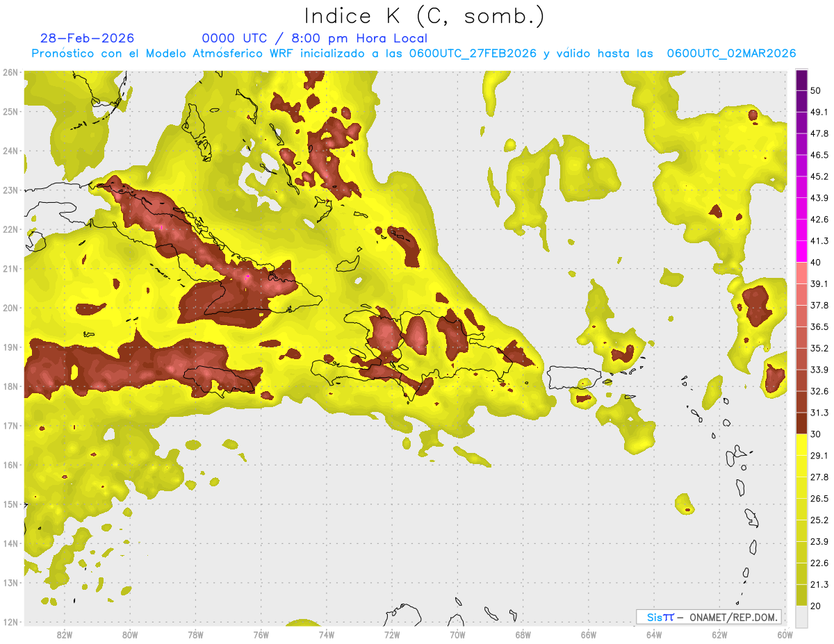Click the bright yellow swatch between 29.1 and 30
Image resolution: width=834 pixels, height=644 pixels.
[x=801, y=445]
